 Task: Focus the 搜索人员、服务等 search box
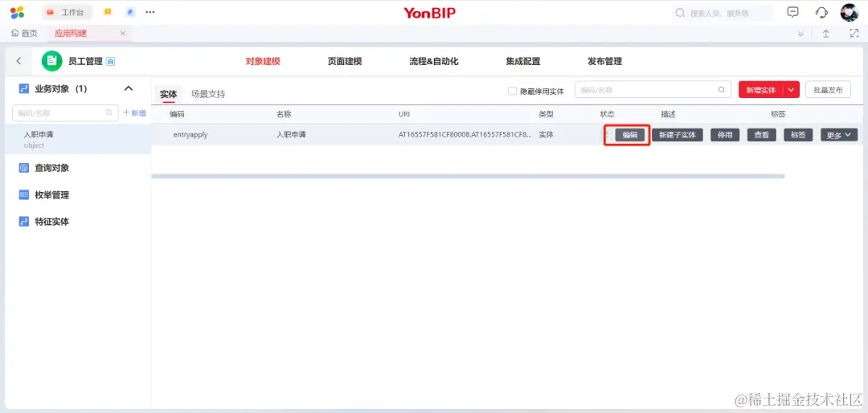(x=723, y=13)
